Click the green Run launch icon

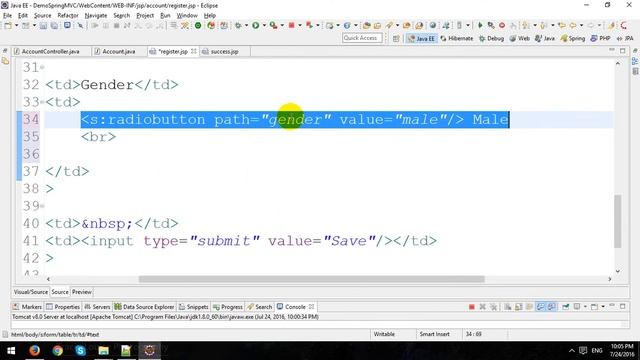pos(256,25)
